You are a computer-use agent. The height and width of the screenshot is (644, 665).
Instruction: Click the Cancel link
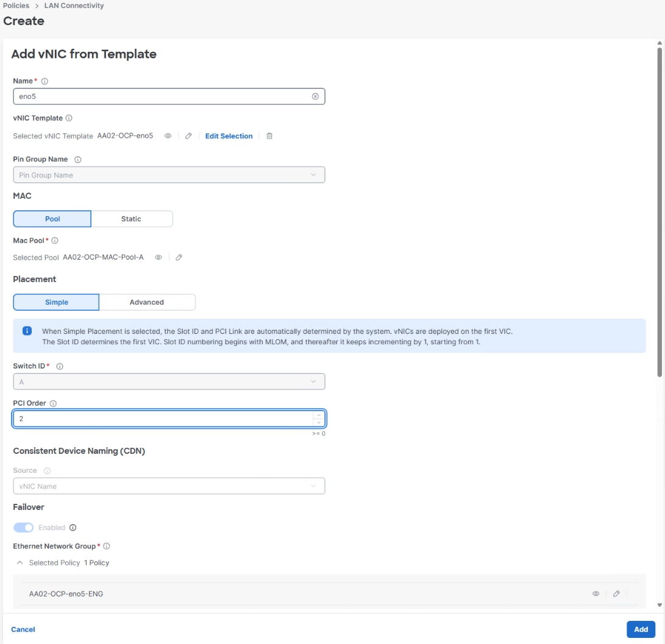pos(23,629)
